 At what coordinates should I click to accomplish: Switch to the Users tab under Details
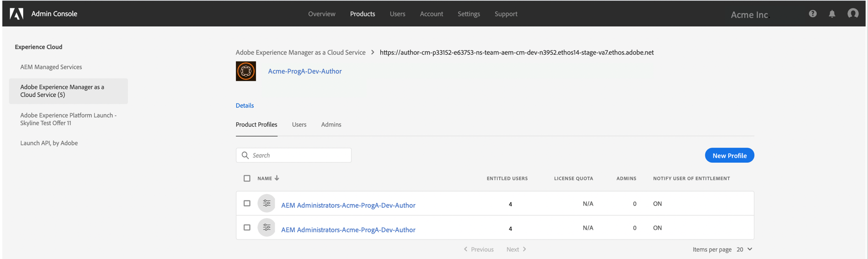click(x=299, y=124)
